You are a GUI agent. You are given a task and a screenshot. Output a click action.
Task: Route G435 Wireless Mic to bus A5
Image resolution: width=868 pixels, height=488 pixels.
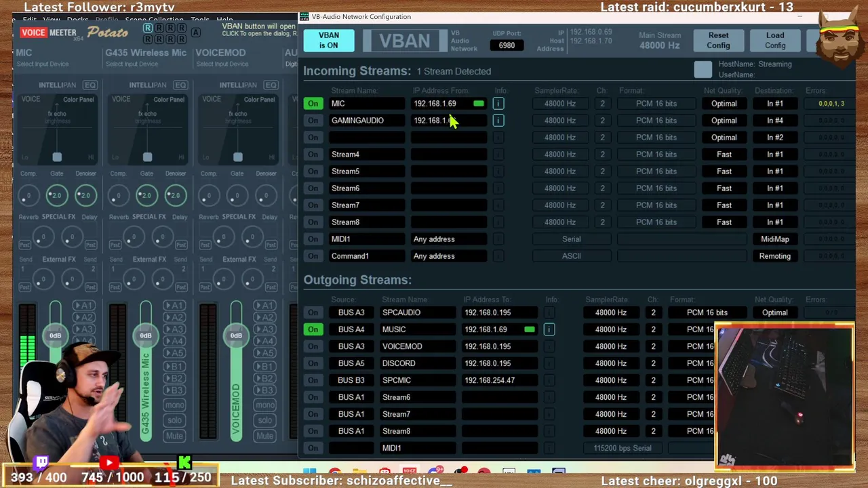coord(174,354)
